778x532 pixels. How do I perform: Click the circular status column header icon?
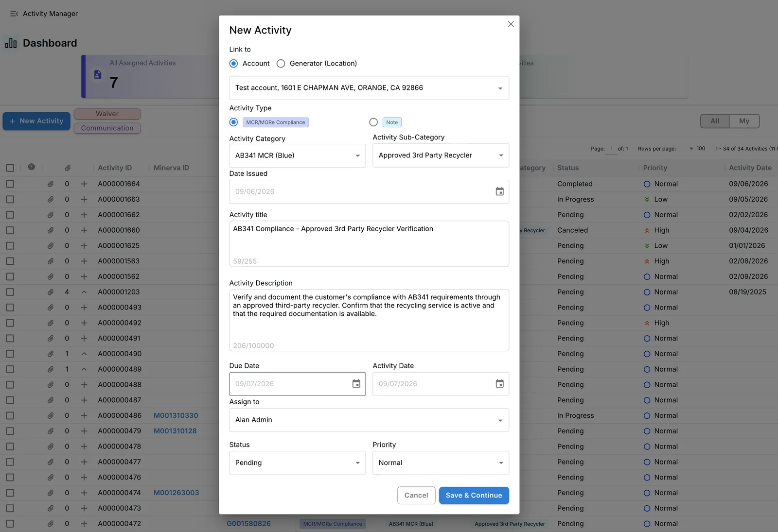pyautogui.click(x=32, y=167)
